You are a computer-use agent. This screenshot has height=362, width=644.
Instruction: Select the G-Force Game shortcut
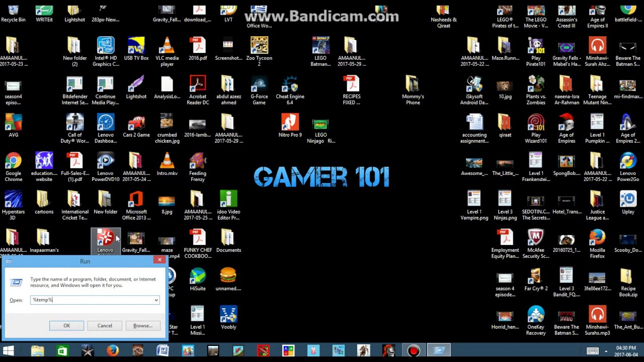click(259, 90)
